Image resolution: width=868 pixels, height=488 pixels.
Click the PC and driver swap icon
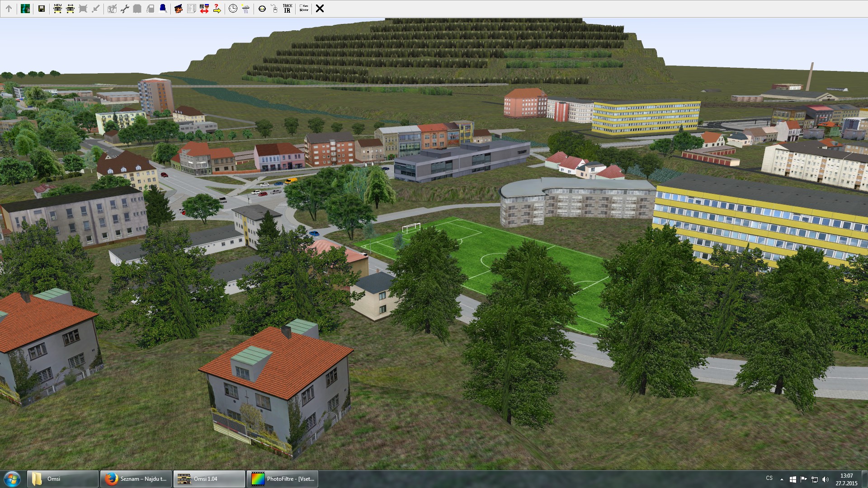point(204,9)
